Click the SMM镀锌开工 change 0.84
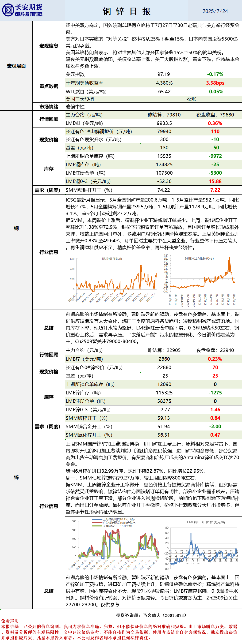The width and height of the screenshot is (242, 644). (x=215, y=418)
